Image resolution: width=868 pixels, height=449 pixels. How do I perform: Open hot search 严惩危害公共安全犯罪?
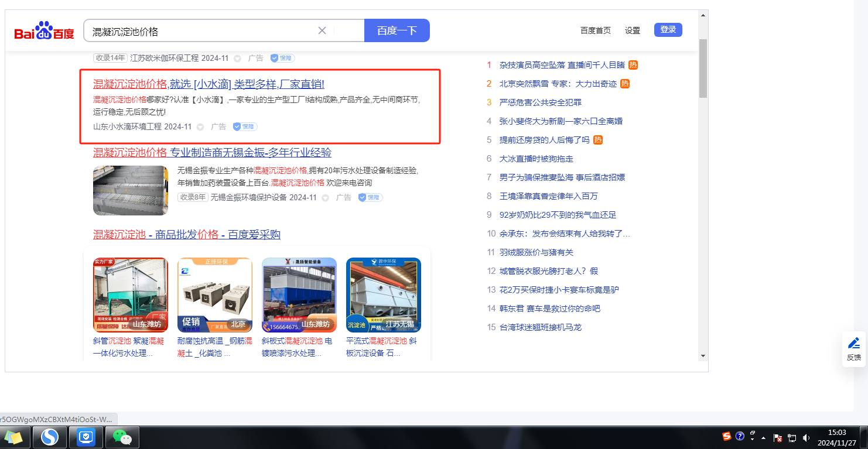(541, 102)
